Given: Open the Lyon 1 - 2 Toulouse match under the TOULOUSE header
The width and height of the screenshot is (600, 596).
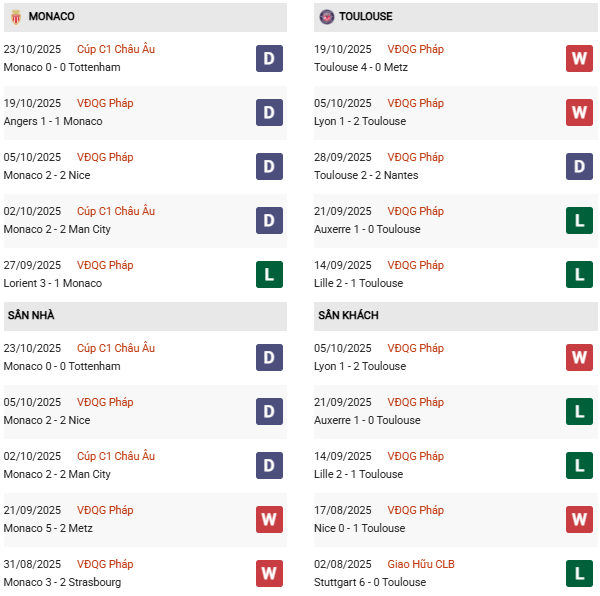Looking at the screenshot, I should coord(362,121).
